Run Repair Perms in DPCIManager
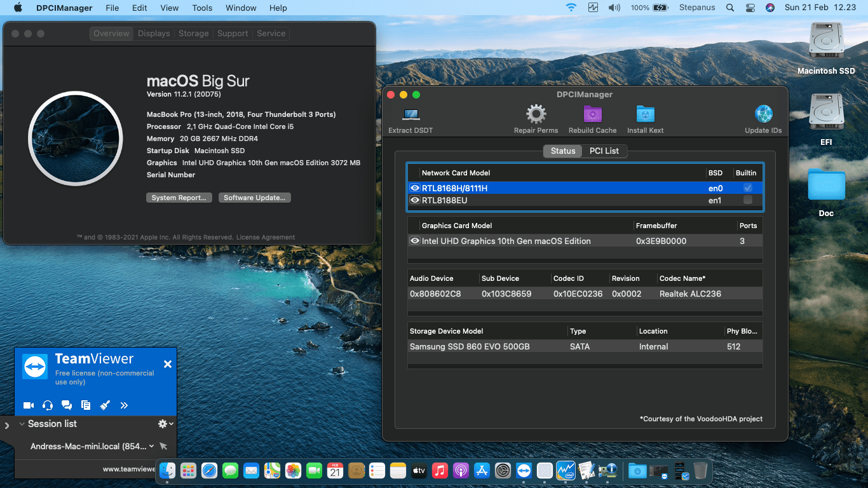This screenshot has width=868, height=488. [x=536, y=118]
